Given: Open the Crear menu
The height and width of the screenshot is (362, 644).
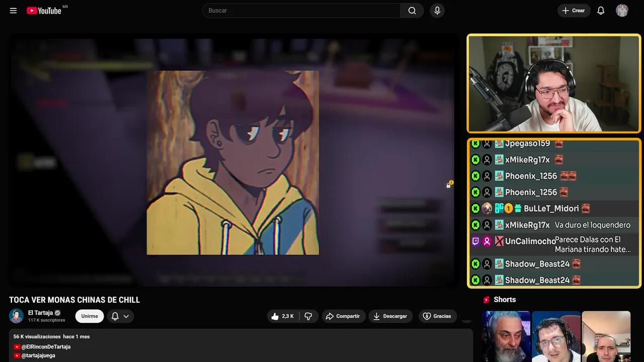Looking at the screenshot, I should click(x=574, y=11).
